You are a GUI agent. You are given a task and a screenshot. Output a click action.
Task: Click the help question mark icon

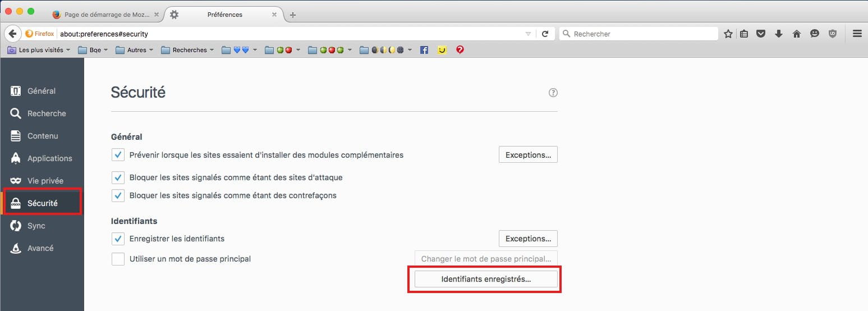coord(553,93)
